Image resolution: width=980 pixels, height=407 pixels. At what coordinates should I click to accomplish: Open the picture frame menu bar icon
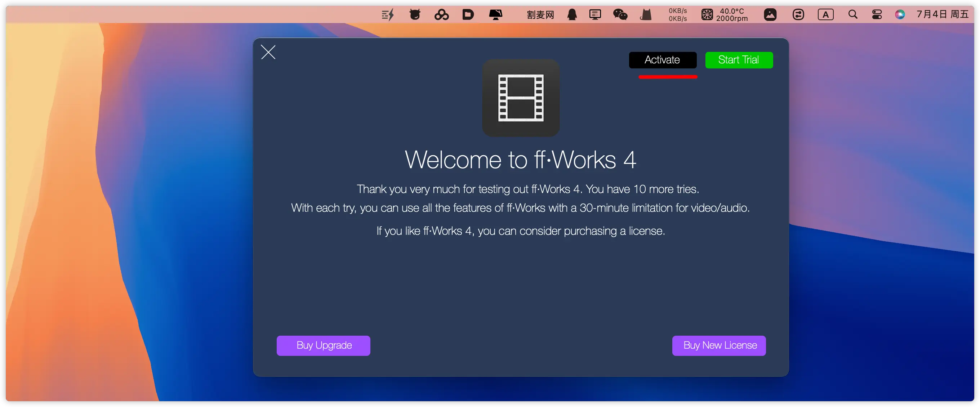pos(770,15)
